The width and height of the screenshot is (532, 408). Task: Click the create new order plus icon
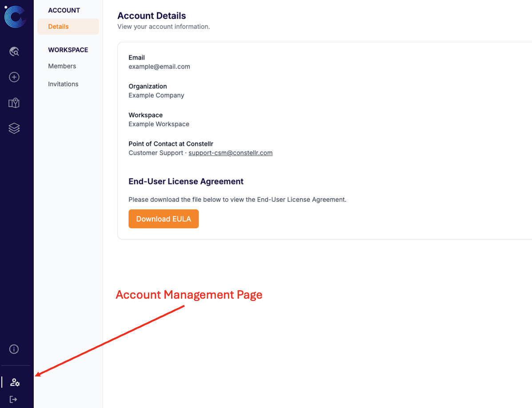coord(14,77)
